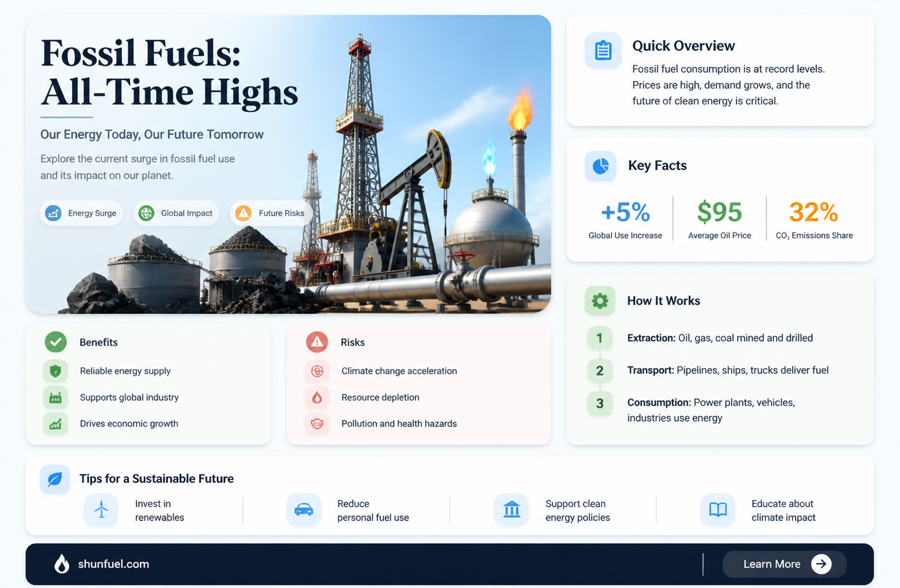This screenshot has height=588, width=900.
Task: Click the Energy Surge chart icon
Action: tap(53, 213)
